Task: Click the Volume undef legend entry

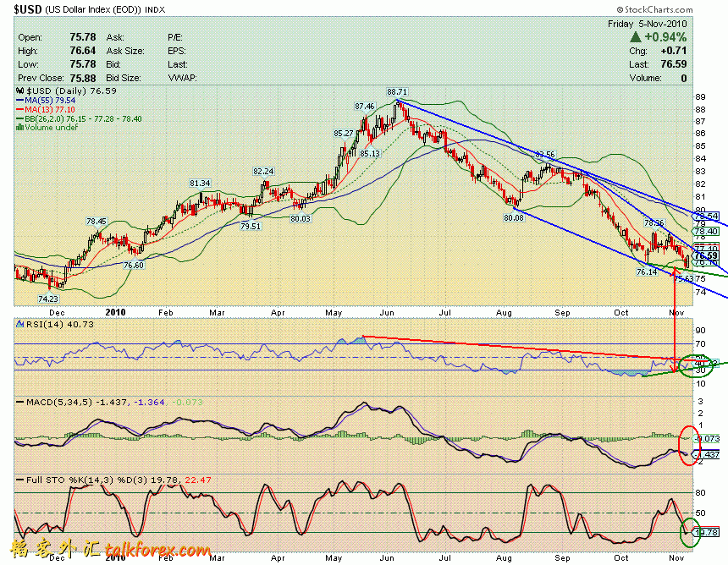Action: pyautogui.click(x=47, y=127)
